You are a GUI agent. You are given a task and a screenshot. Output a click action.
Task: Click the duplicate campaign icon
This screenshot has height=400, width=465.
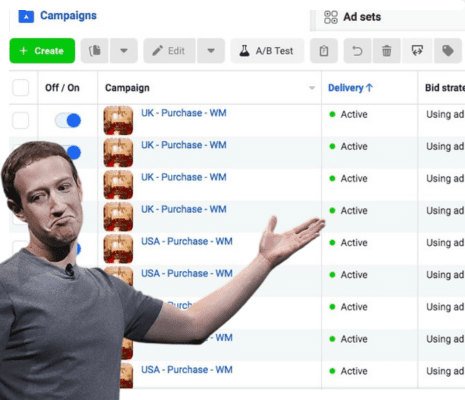click(x=95, y=51)
